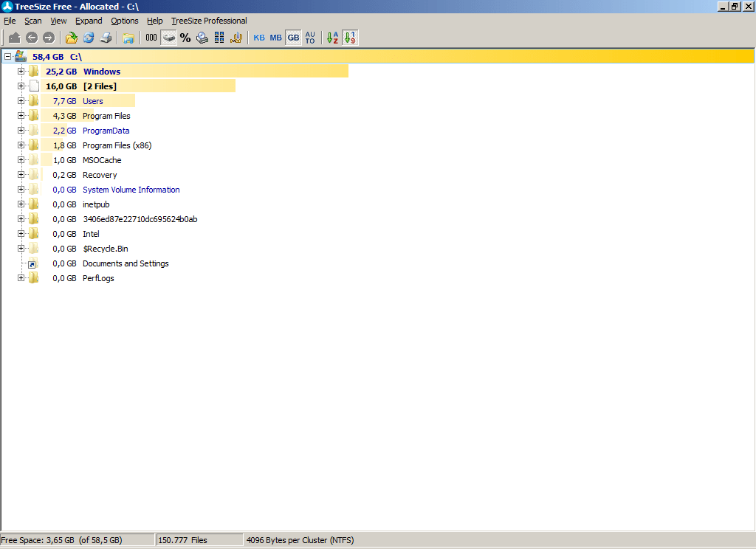This screenshot has width=756, height=549.
Task: Click '4096 Bytes per Cluster (NTFS)' status text
Action: 300,540
